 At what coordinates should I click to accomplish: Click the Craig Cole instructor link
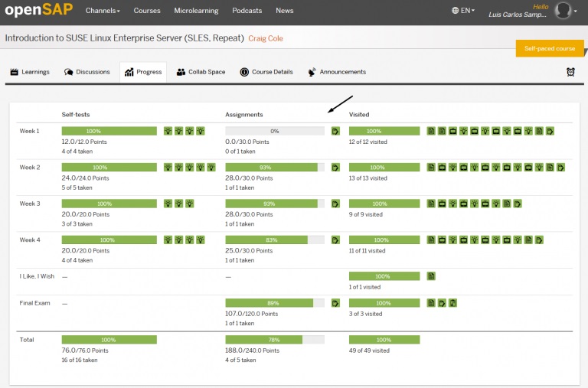(266, 38)
